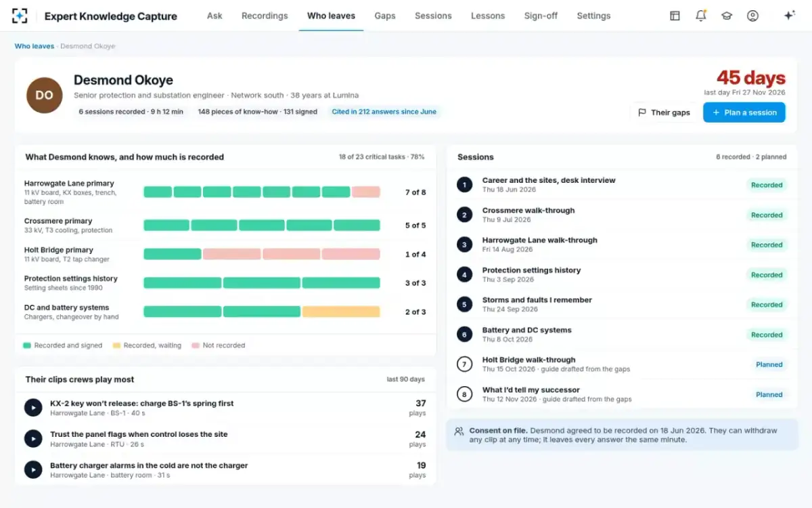Screen dimensions: 812x508
Task: Select the Who leaves tab
Action: tap(331, 16)
